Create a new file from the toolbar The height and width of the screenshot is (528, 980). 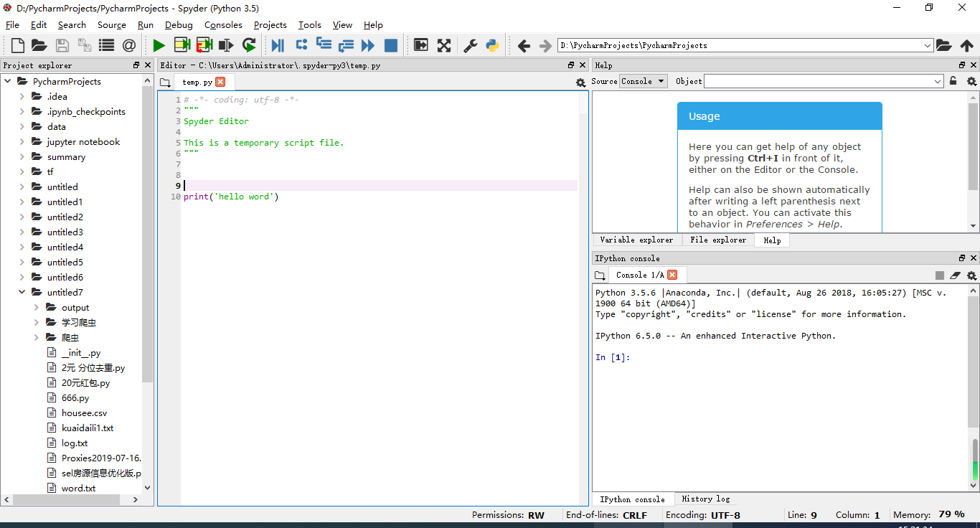tap(18, 45)
